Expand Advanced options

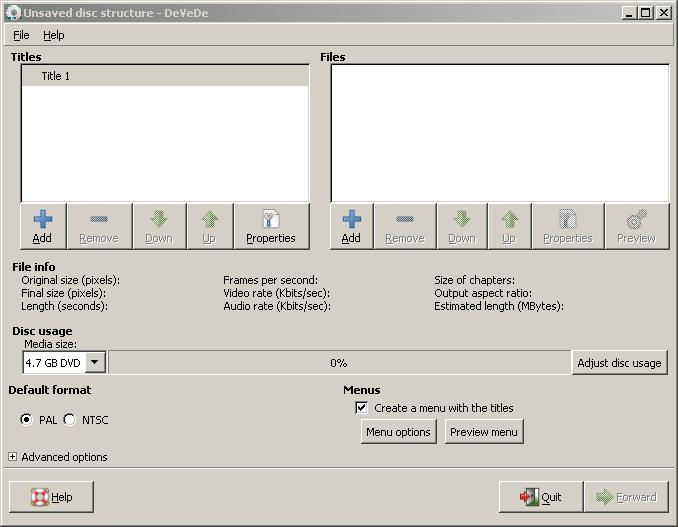13,457
